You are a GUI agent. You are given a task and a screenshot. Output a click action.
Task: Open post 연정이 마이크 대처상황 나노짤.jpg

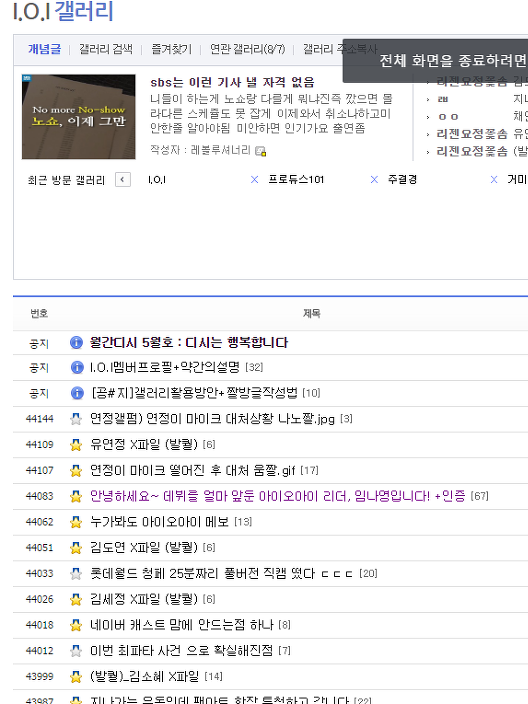[x=212, y=419]
